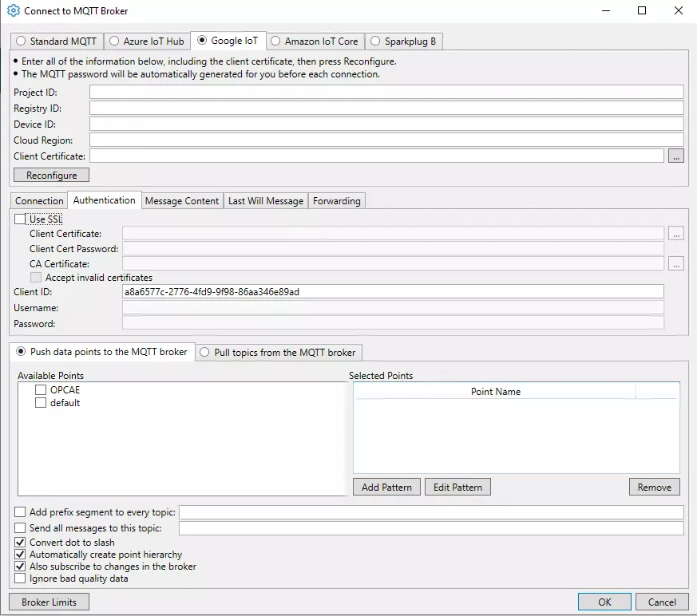This screenshot has width=697, height=616.
Task: Click the Cancel button
Action: pyautogui.click(x=662, y=602)
